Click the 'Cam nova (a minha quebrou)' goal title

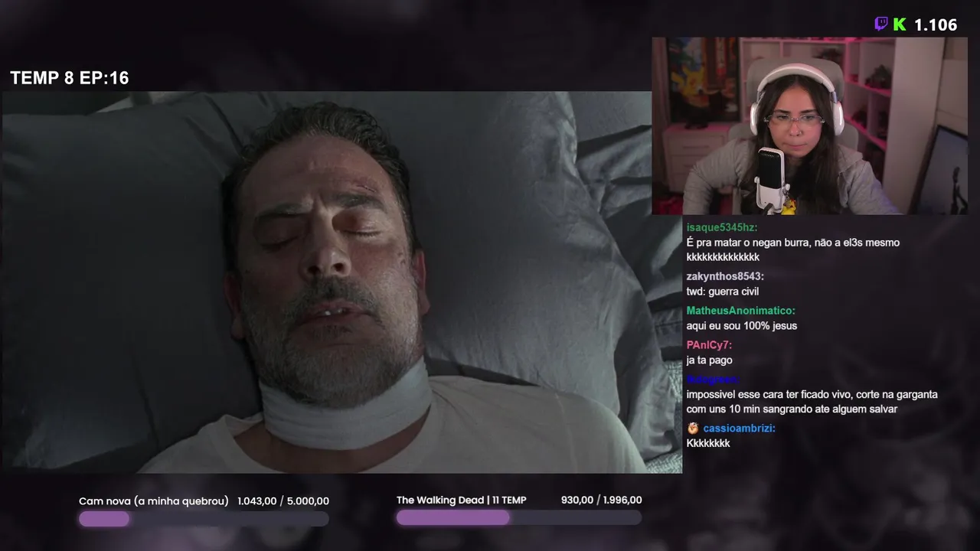click(154, 501)
